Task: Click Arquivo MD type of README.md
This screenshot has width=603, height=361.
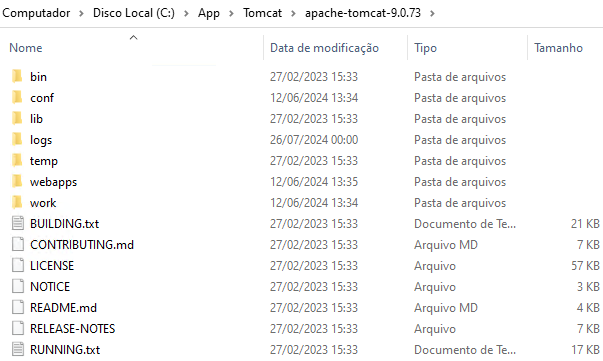Action: coord(446,308)
